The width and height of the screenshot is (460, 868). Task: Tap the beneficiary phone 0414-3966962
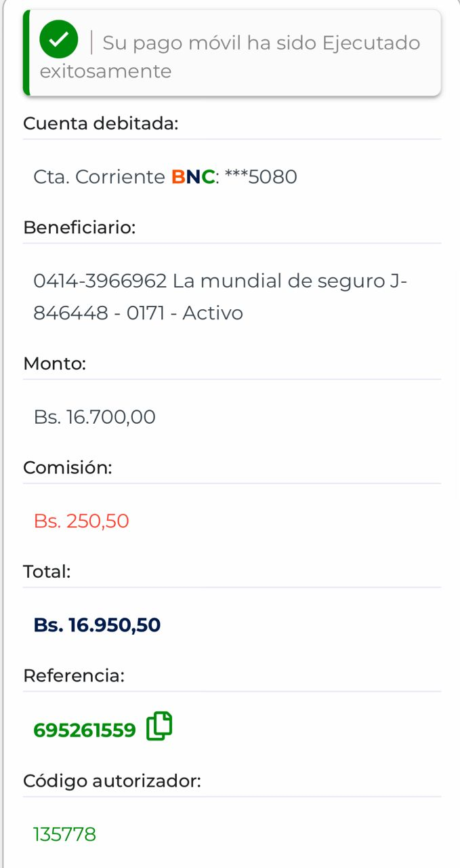[100, 281]
